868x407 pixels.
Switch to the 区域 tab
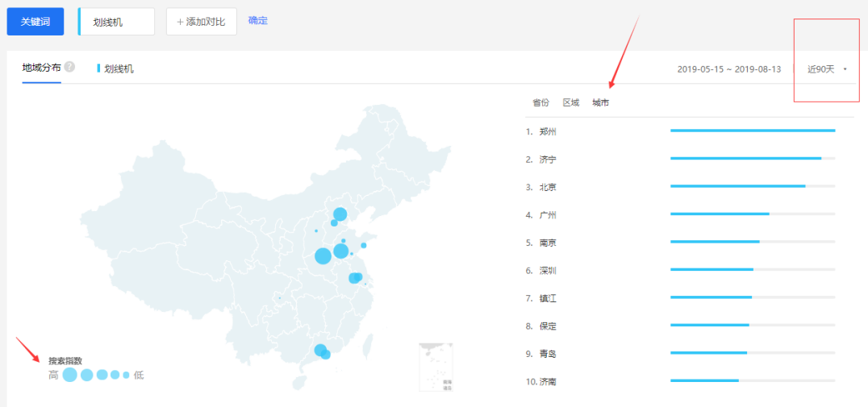tap(570, 102)
